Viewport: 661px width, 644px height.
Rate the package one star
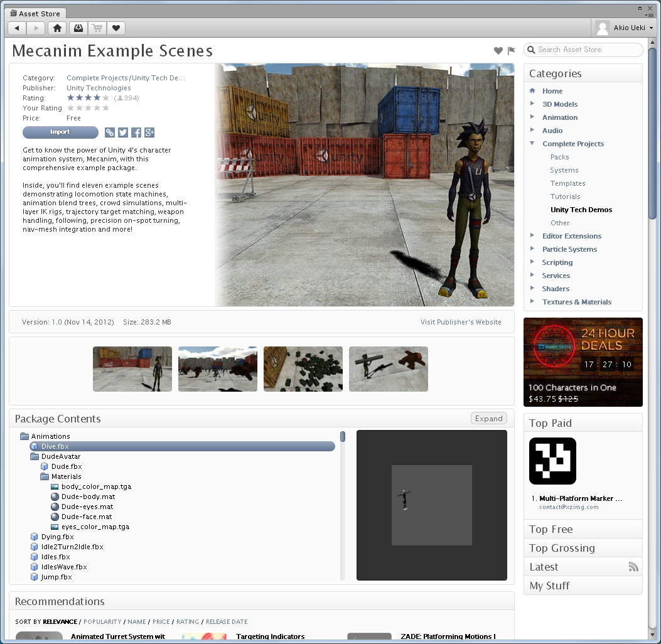pos(70,108)
